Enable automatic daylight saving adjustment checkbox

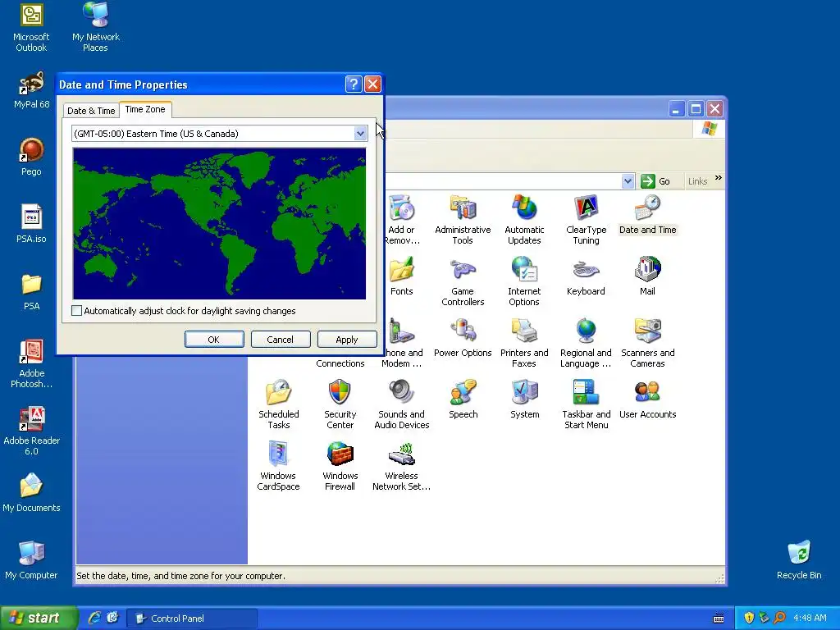tap(76, 311)
